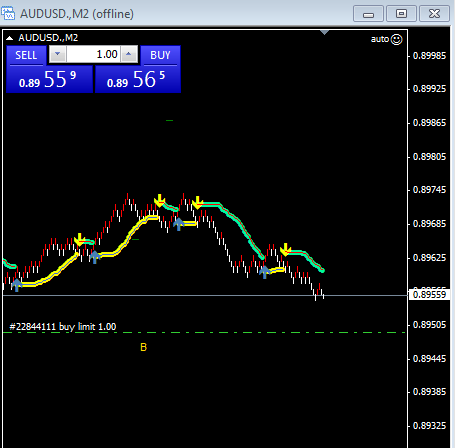Click the #22844111 buy limit label
455x448 pixels.
(x=63, y=327)
